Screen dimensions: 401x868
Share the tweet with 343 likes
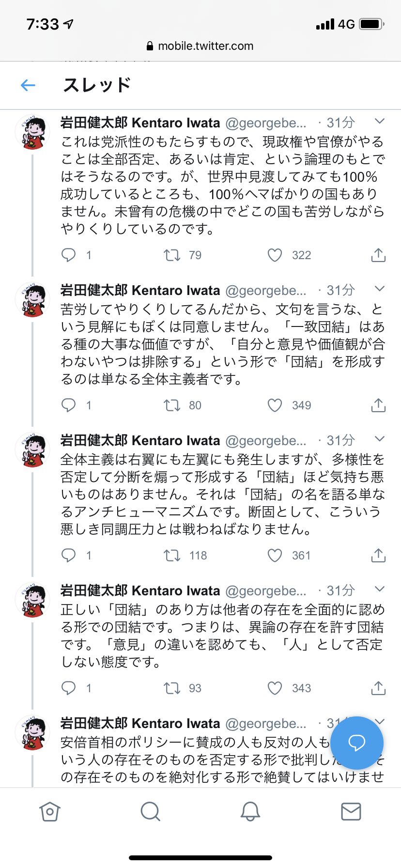click(x=378, y=688)
